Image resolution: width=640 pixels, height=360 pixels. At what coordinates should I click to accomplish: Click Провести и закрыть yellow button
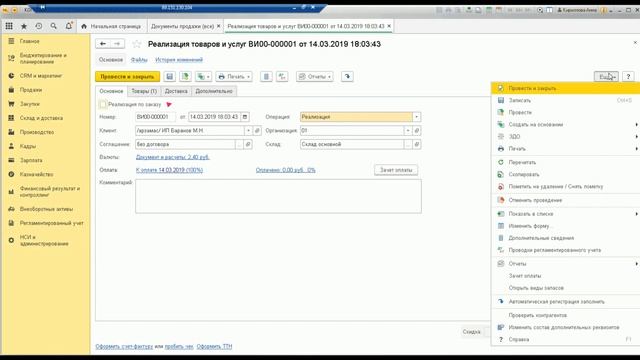pos(127,76)
